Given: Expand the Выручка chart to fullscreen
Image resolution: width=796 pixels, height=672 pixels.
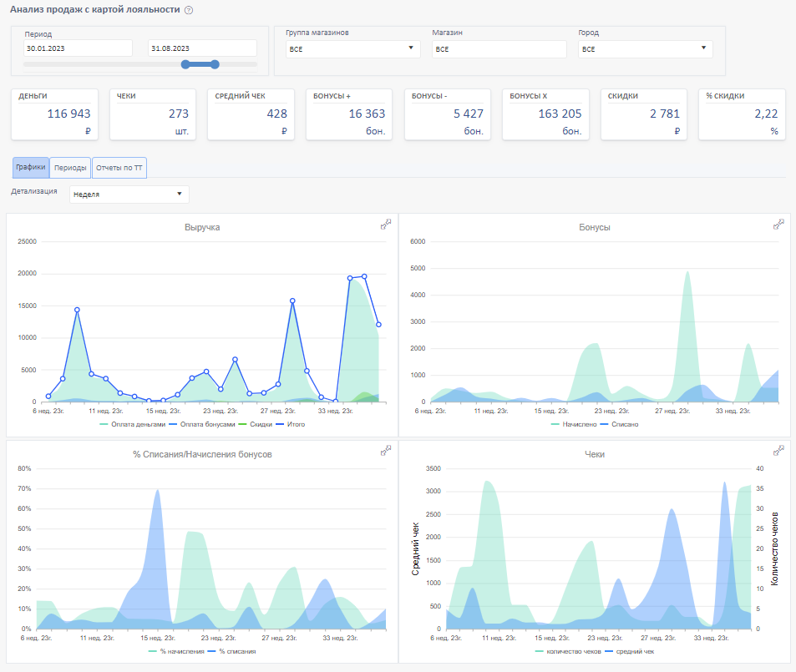Looking at the screenshot, I should 386,224.
